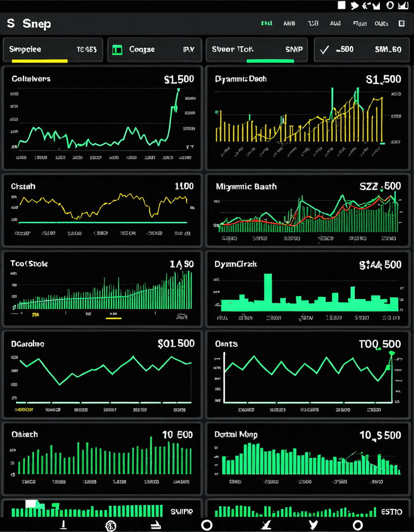Click the pen-like icon in the bottom bar
Image resolution: width=414 pixels, height=532 pixels.
pyautogui.click(x=265, y=525)
